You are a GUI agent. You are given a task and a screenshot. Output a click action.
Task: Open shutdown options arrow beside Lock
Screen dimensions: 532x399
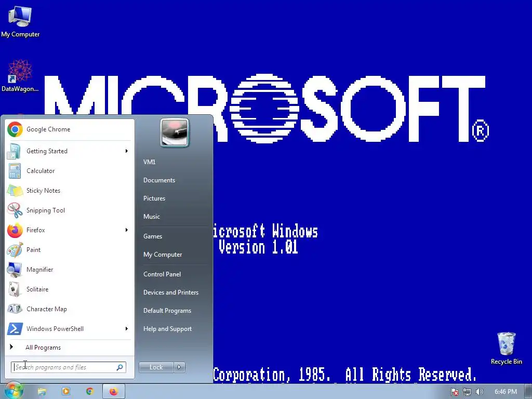click(179, 367)
